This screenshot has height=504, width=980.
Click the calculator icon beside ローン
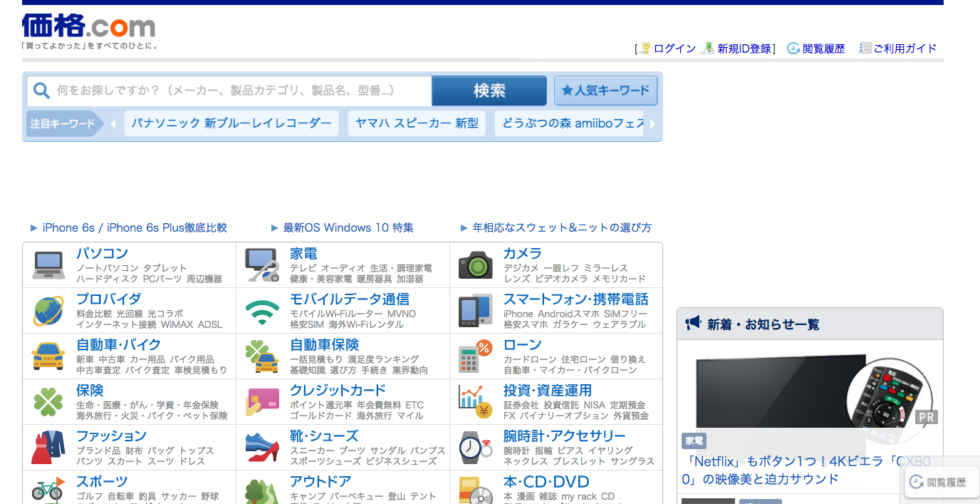click(x=476, y=356)
